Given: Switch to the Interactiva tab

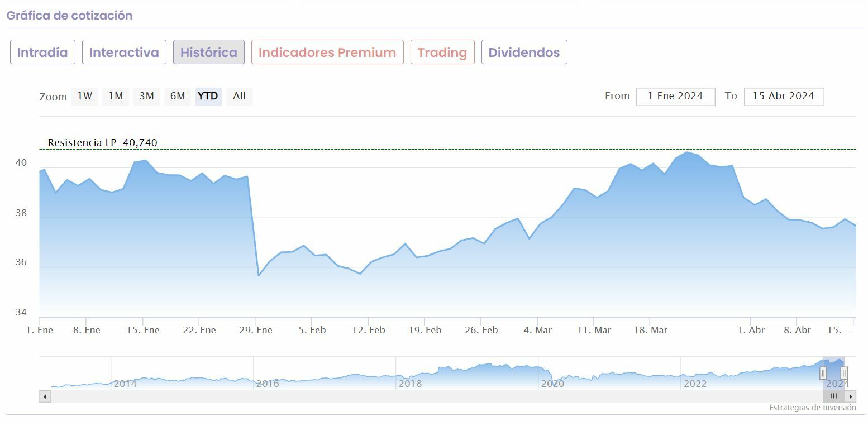Looking at the screenshot, I should (x=124, y=52).
